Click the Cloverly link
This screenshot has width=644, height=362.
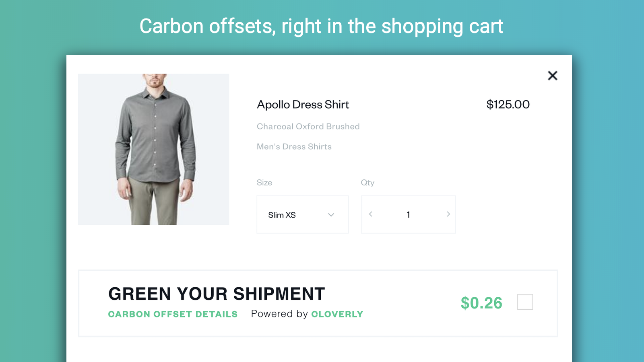click(337, 314)
